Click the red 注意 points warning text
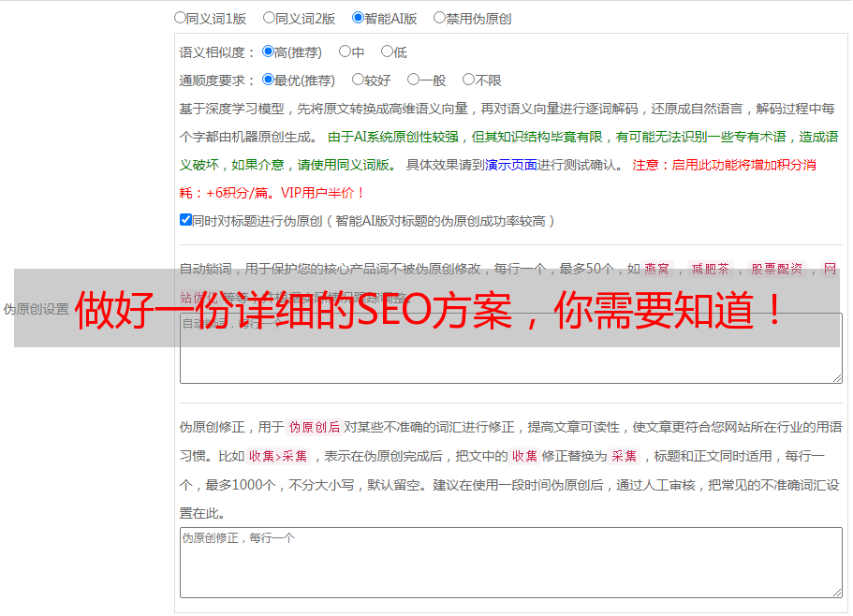The image size is (853, 616). point(497,179)
